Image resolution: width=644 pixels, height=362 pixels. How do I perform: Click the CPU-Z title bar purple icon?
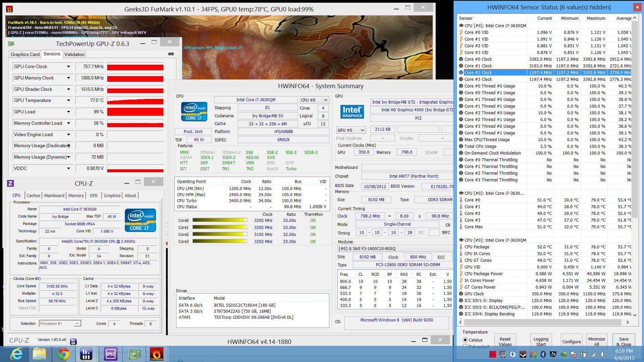(x=10, y=183)
